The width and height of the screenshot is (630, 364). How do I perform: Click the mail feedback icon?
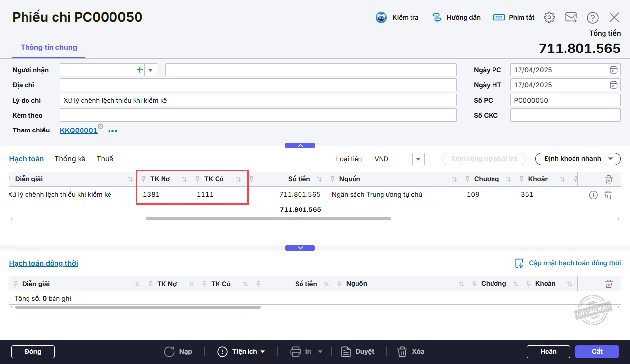tap(571, 18)
